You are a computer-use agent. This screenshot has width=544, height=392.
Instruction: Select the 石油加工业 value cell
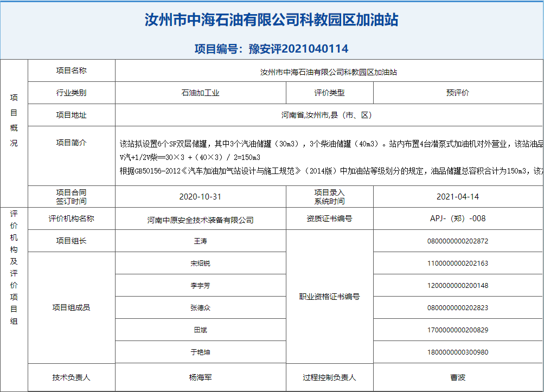coord(201,93)
